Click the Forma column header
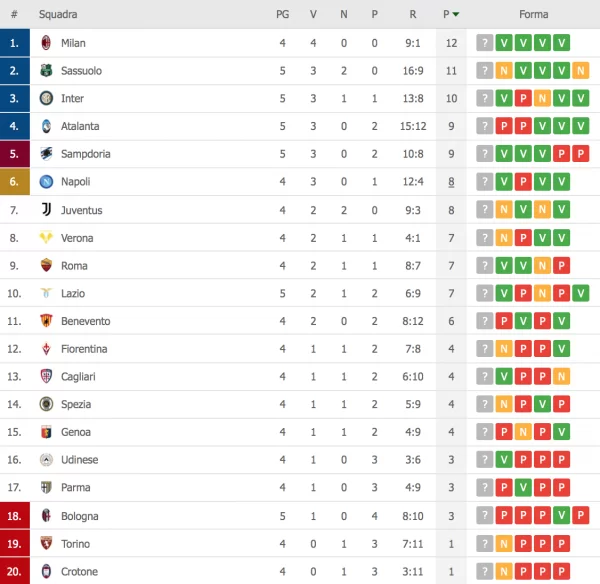Image resolution: width=600 pixels, height=584 pixels. tap(532, 15)
